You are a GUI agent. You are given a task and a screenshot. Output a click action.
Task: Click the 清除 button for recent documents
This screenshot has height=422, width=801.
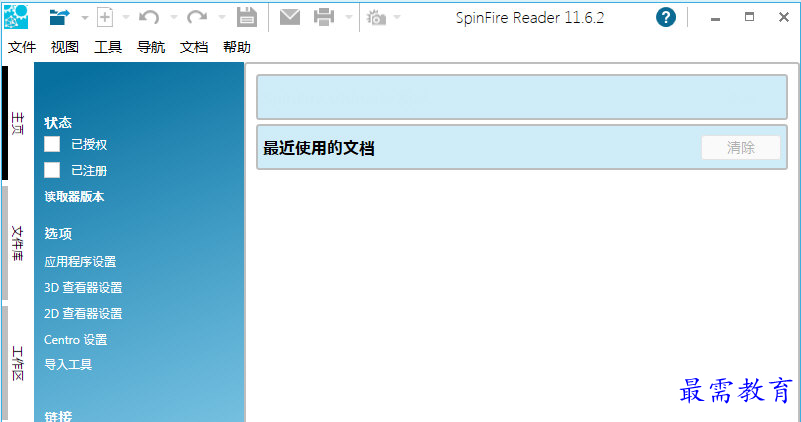click(x=741, y=148)
